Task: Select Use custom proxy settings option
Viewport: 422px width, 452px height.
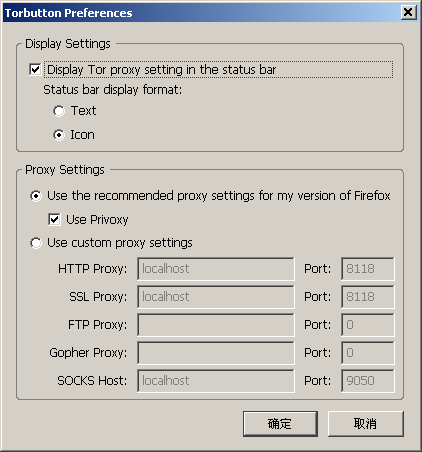Action: (36, 243)
